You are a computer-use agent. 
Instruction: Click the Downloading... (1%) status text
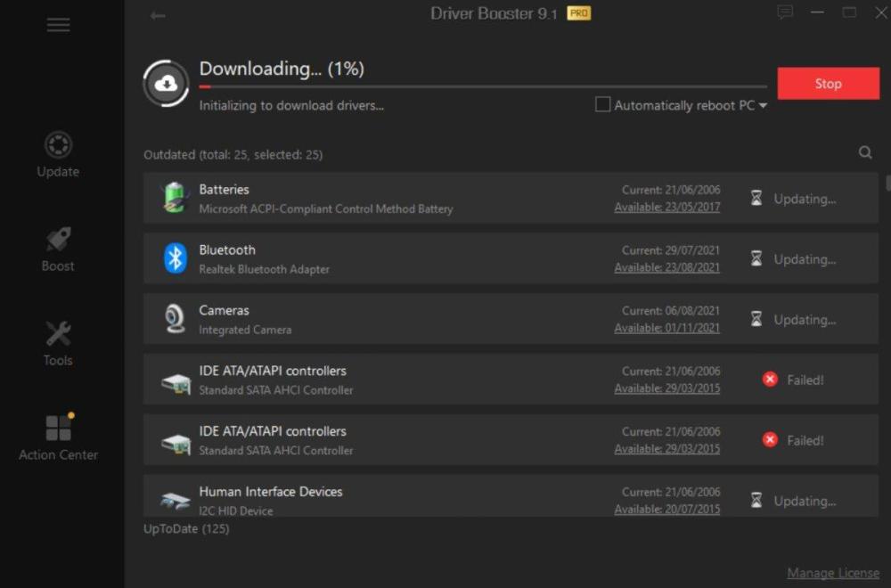[282, 69]
